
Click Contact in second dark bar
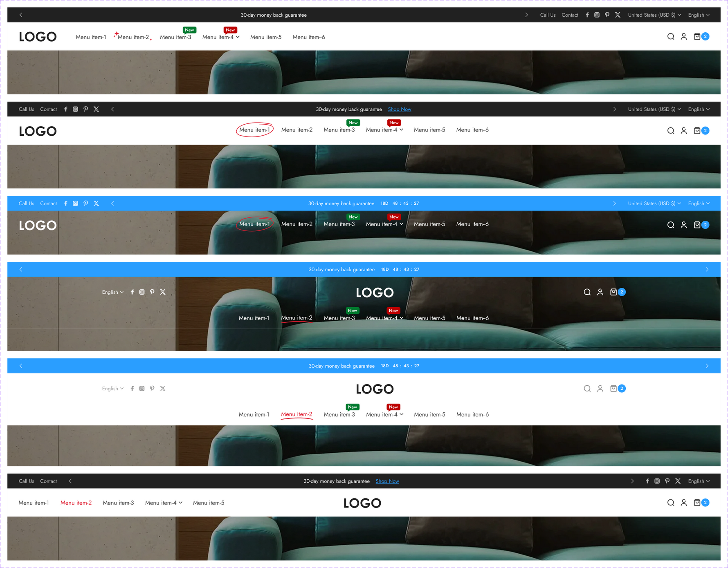49,109
